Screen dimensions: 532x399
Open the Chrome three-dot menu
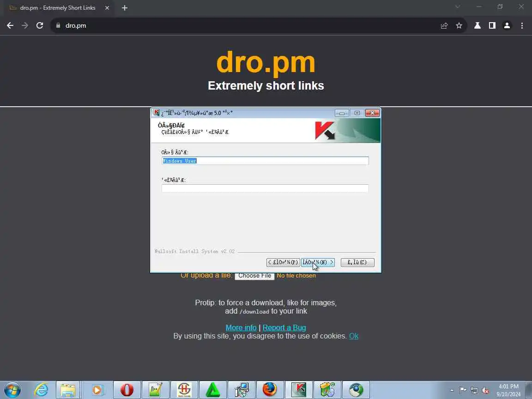(522, 25)
